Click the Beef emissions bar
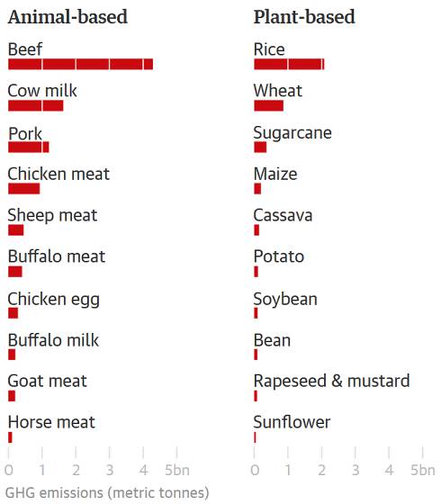This screenshot has height=504, width=441. pos(80,64)
